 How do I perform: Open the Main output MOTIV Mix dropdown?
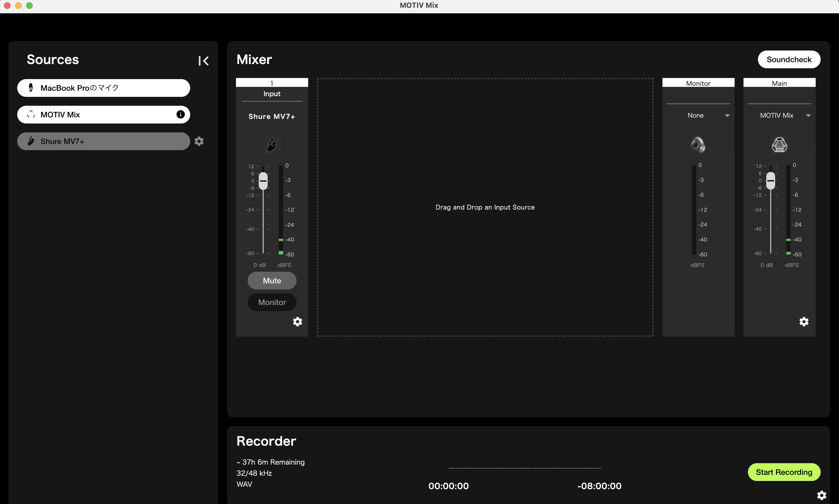tap(780, 115)
